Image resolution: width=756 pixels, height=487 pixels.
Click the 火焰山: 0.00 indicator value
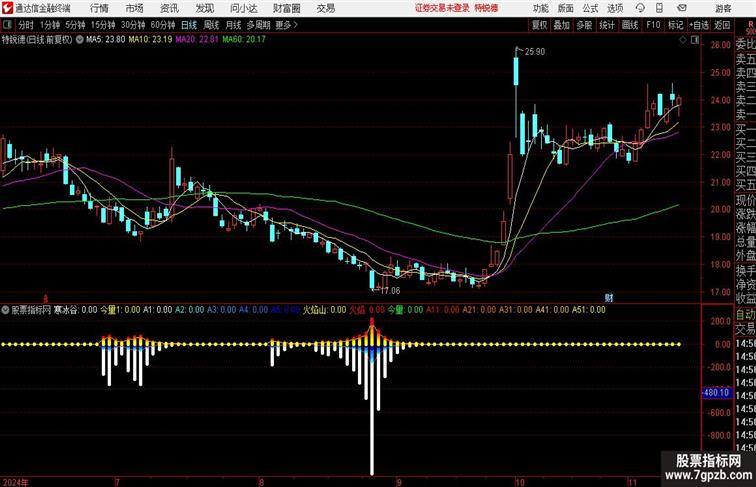[324, 310]
